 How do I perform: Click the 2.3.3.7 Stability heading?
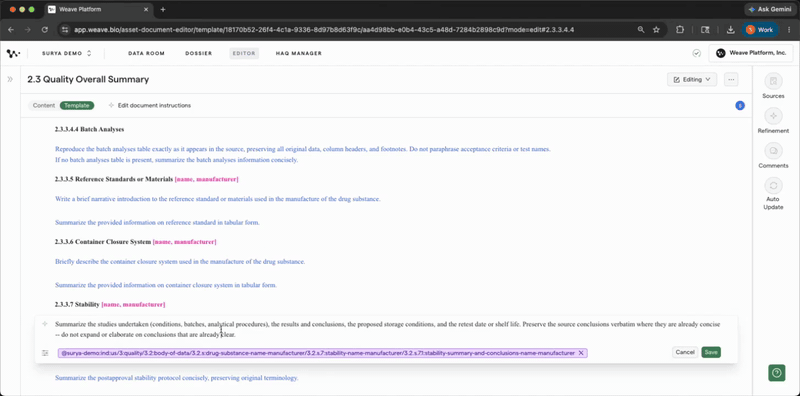(77, 304)
